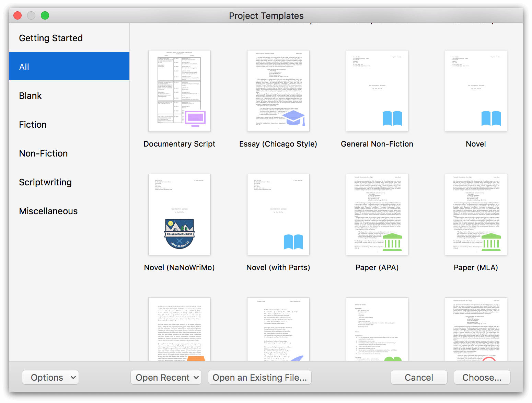Open the Options dropdown
532x403 pixels.
coord(50,377)
